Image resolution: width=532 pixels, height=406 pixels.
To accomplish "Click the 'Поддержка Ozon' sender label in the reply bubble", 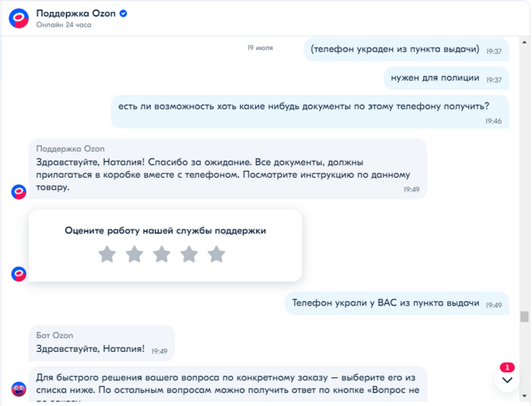I will click(x=70, y=149).
